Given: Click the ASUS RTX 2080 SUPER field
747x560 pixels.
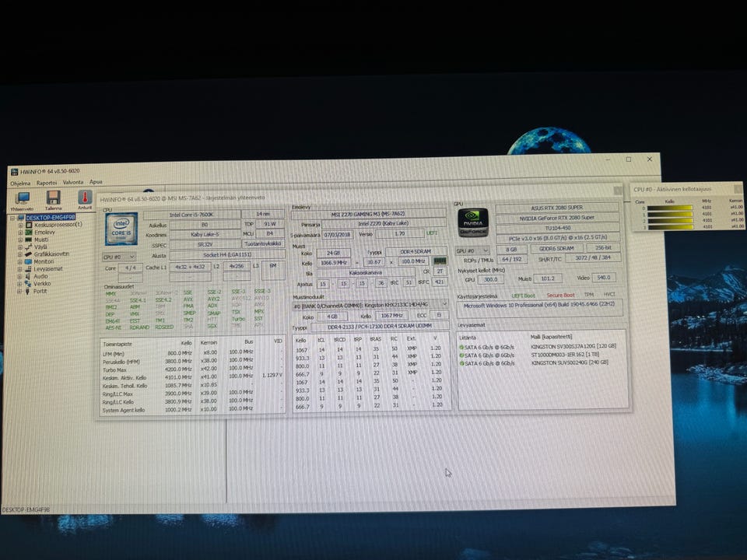Looking at the screenshot, I should pos(557,208).
